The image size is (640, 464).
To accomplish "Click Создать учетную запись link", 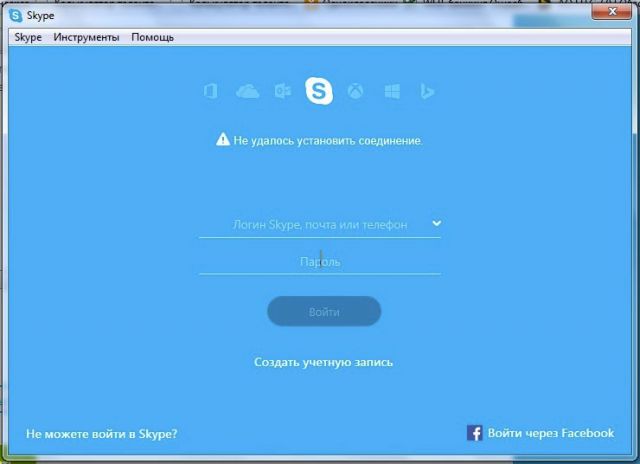I will click(323, 362).
